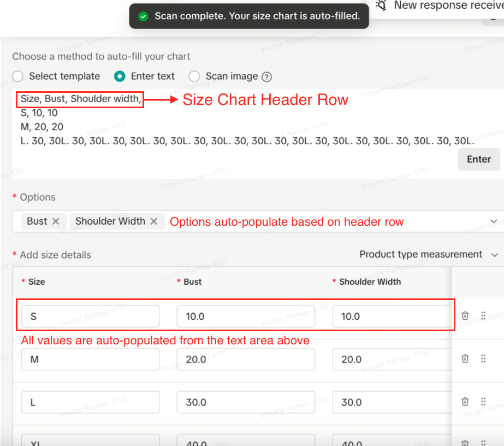This screenshot has width=504, height=446.
Task: Open Product type measurement dropdown
Action: [x=429, y=255]
